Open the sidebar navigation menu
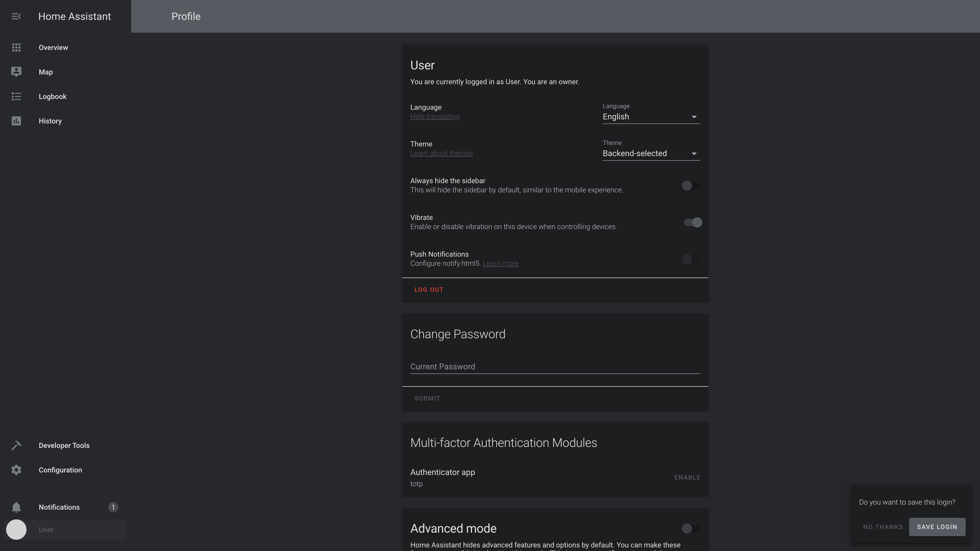Image resolution: width=980 pixels, height=551 pixels. pos(16,16)
